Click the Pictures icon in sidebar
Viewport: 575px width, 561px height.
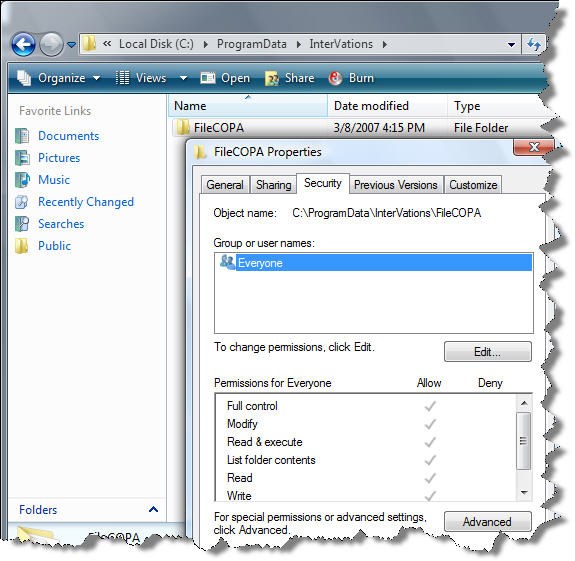pyautogui.click(x=22, y=158)
